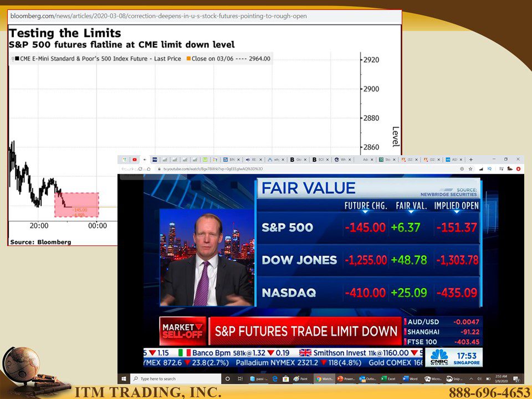
Task: Close the '$IN' browser tab
Action: tap(238, 160)
